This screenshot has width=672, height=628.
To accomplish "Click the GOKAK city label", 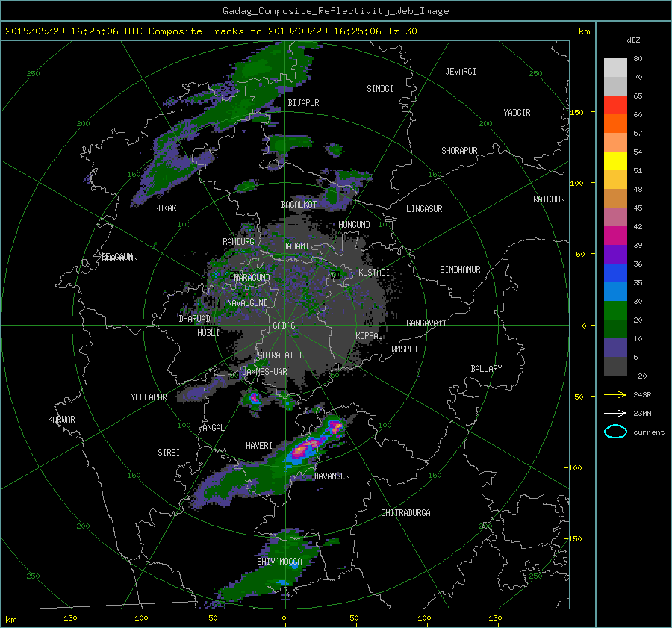I will (165, 208).
